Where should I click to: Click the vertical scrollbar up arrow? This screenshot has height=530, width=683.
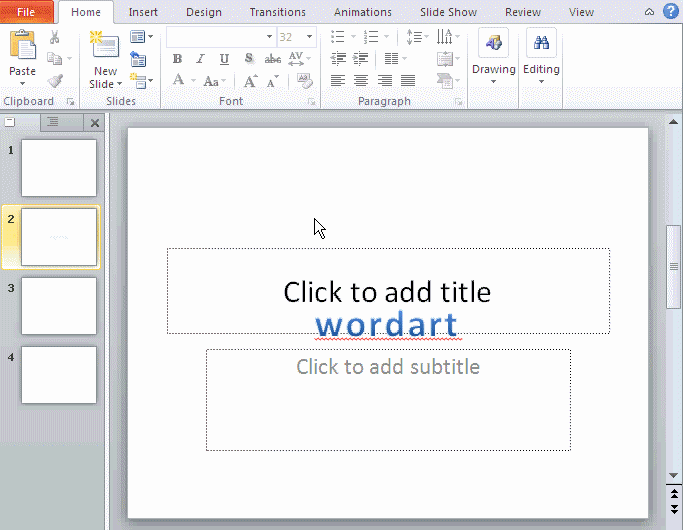pos(673,122)
